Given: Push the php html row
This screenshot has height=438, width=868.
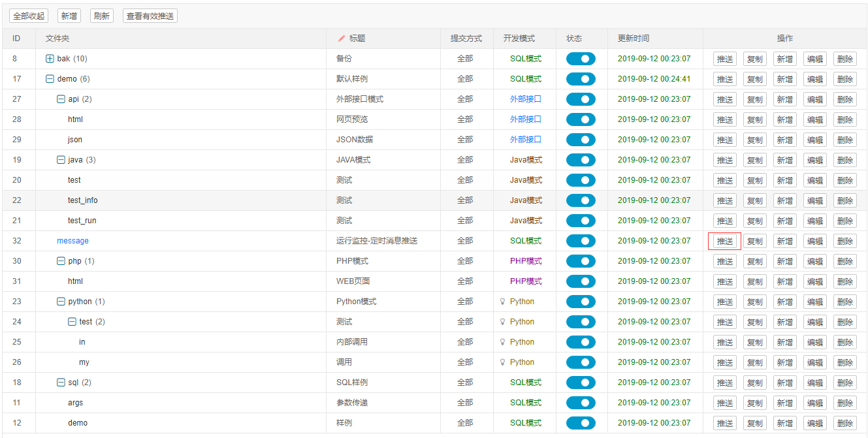Looking at the screenshot, I should click(x=725, y=281).
